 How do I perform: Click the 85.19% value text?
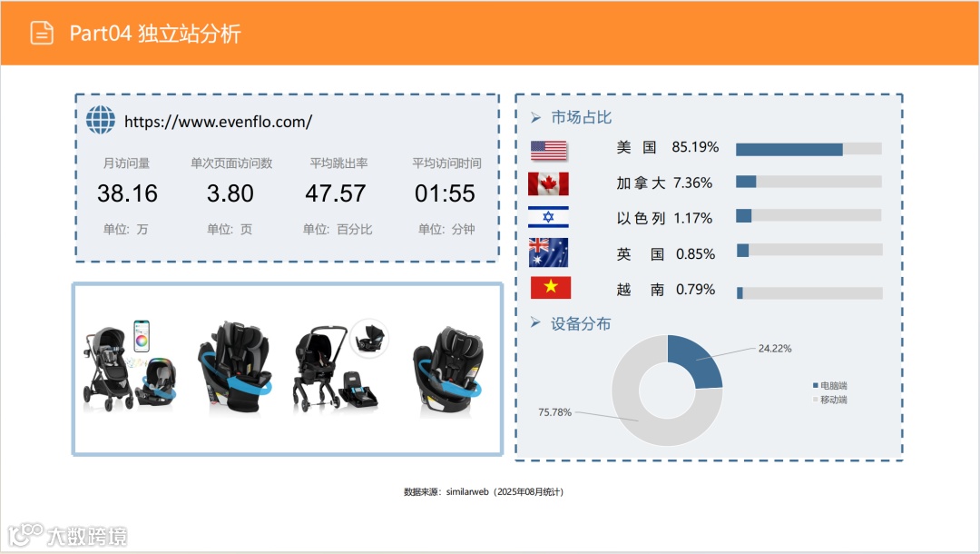click(695, 147)
